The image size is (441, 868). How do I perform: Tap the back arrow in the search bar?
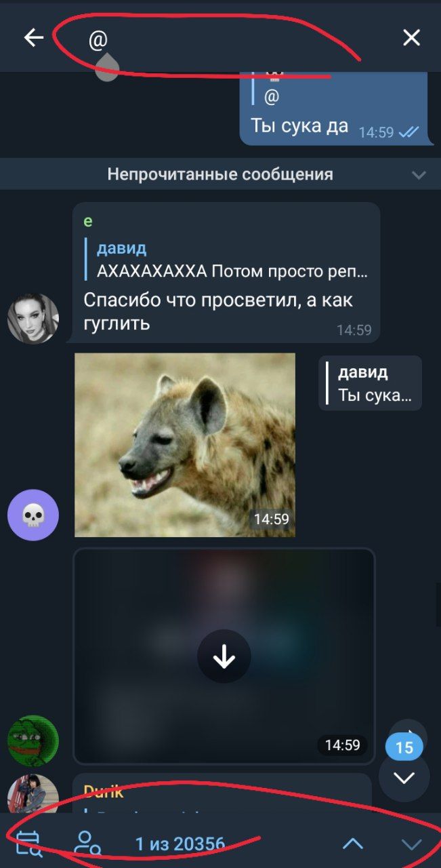pyautogui.click(x=33, y=38)
